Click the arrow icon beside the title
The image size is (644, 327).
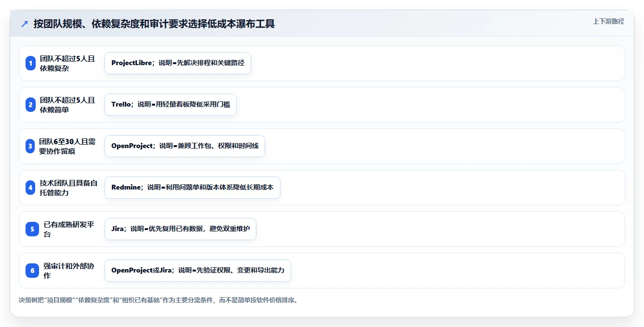pyautogui.click(x=25, y=24)
